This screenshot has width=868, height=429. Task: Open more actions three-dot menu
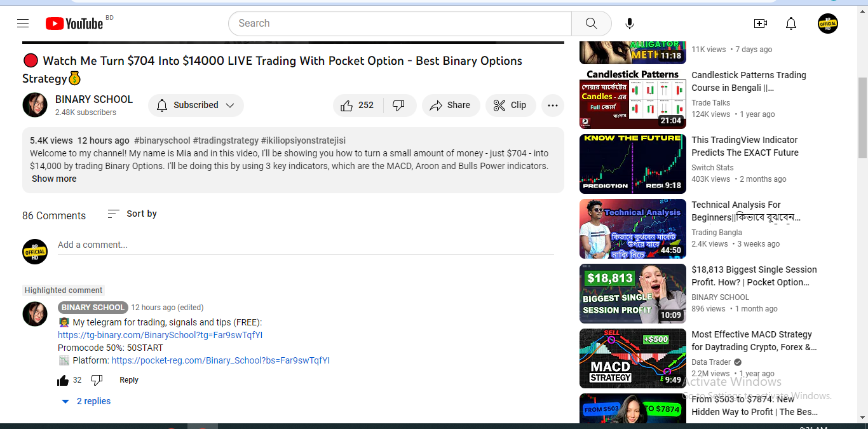click(x=553, y=106)
